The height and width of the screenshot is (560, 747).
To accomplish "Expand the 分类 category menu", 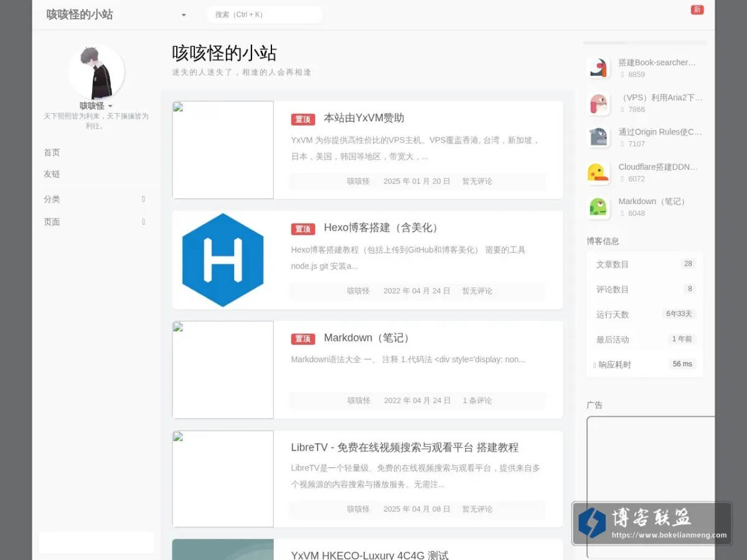I will coord(95,199).
